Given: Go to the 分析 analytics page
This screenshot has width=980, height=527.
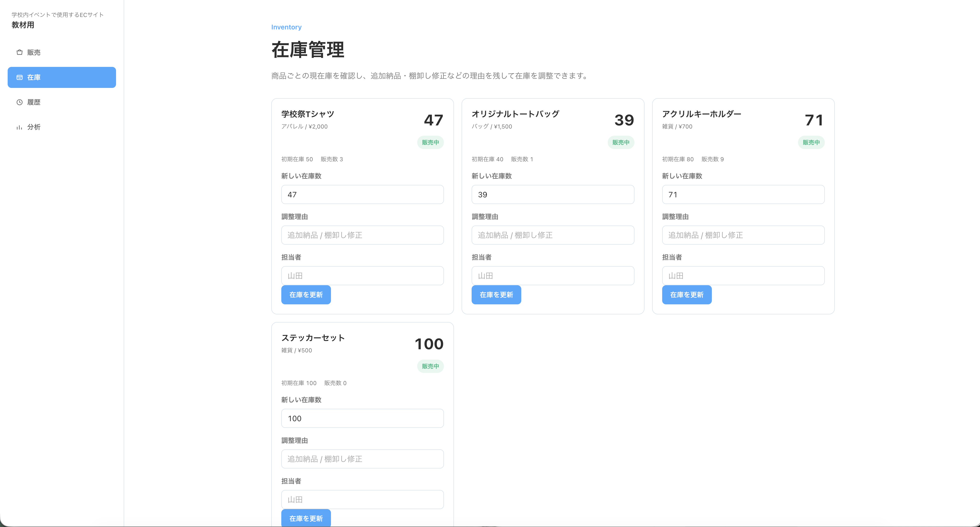Looking at the screenshot, I should click(62, 127).
